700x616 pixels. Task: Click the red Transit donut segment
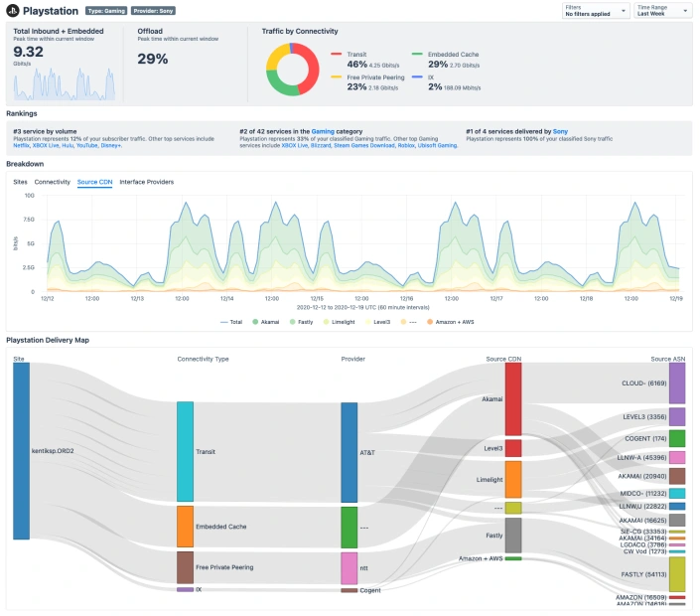coord(312,67)
